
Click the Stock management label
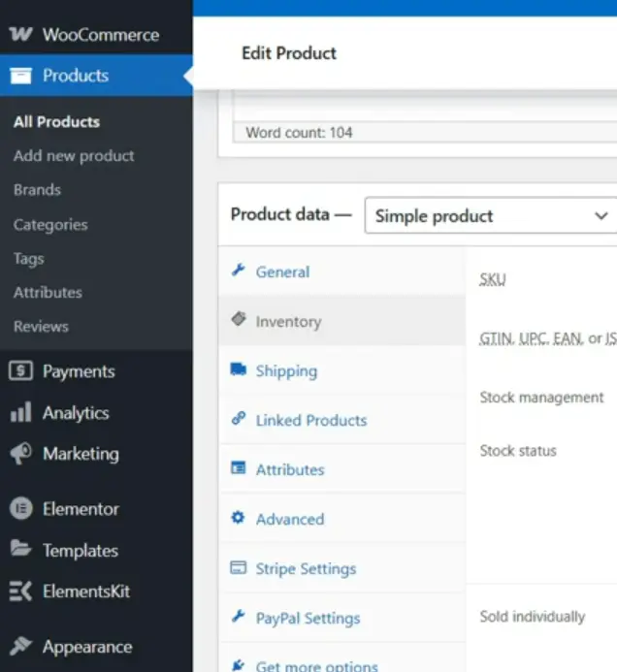[541, 398]
